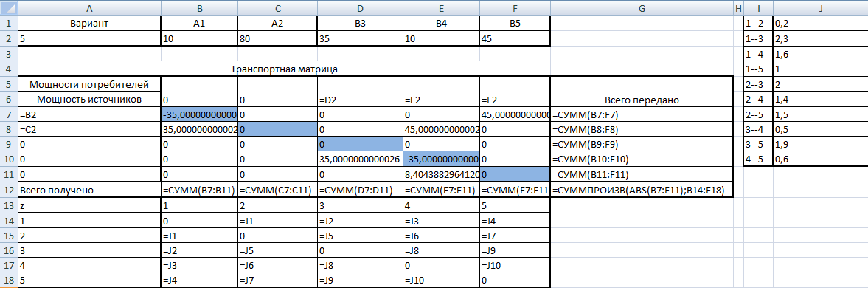Click cell =J7 in row 15

pyautogui.click(x=515, y=236)
